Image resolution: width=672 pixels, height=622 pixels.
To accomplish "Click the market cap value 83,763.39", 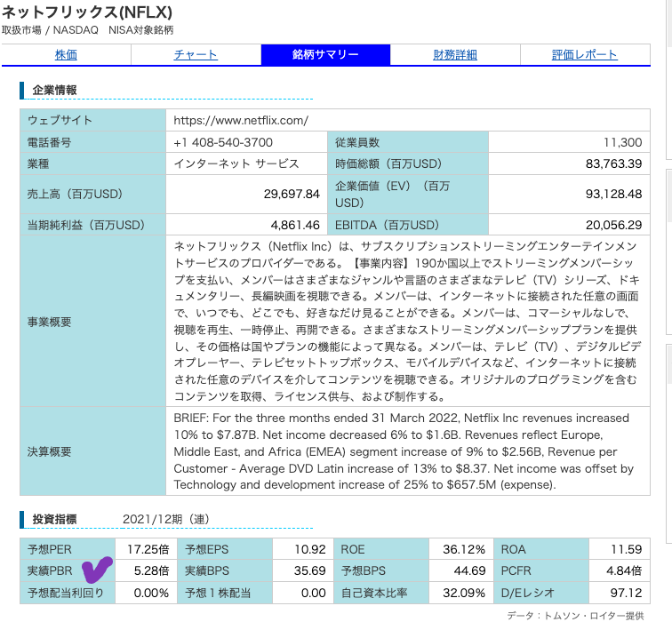I will pyautogui.click(x=613, y=163).
